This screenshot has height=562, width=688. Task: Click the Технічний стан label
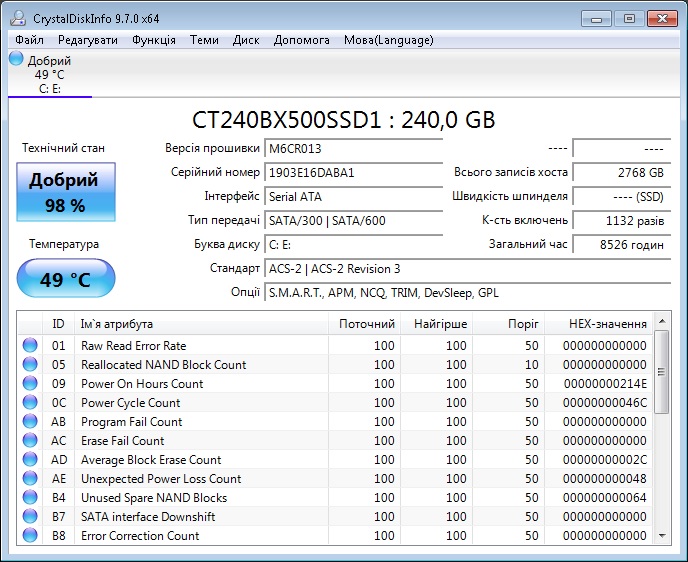point(64,148)
